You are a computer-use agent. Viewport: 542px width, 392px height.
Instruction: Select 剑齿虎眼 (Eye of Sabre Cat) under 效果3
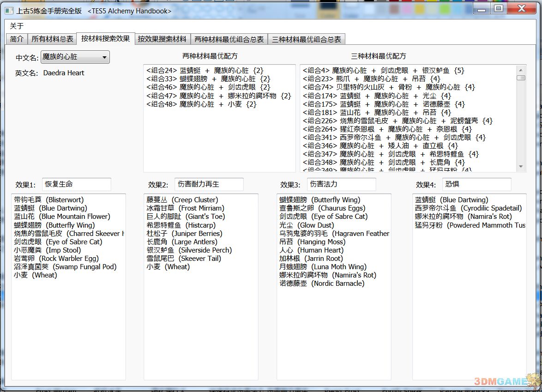[323, 217]
